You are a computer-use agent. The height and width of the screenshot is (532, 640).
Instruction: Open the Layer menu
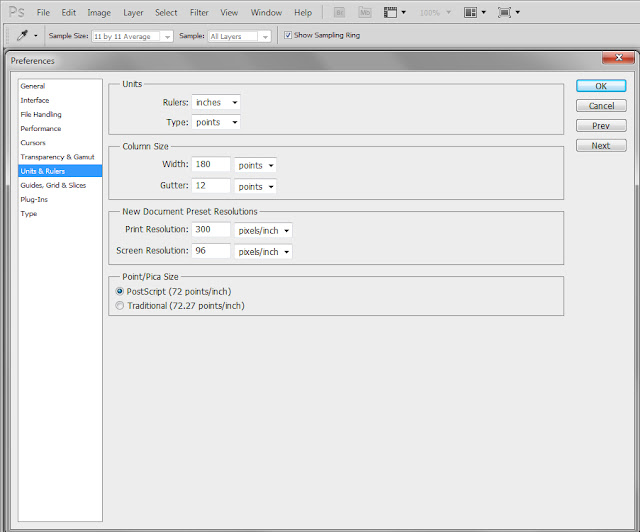[x=133, y=13]
